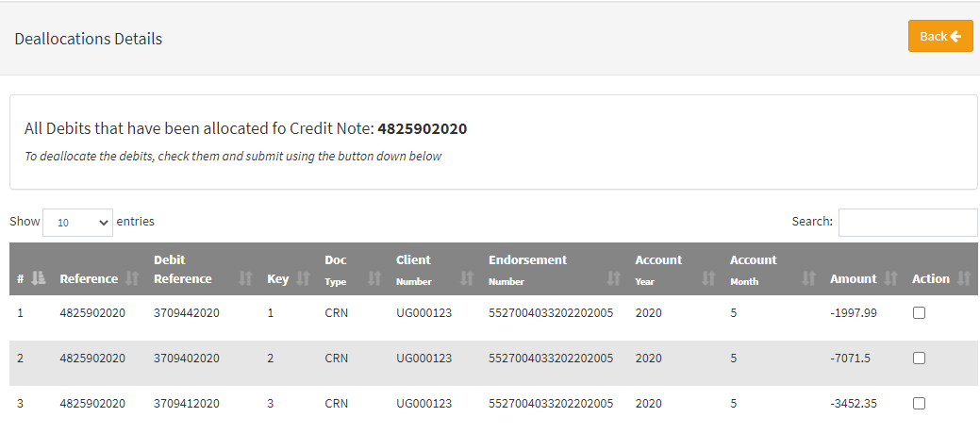The image size is (980, 434).
Task: Click the Account Year sort arrows icon
Action: pos(708,278)
